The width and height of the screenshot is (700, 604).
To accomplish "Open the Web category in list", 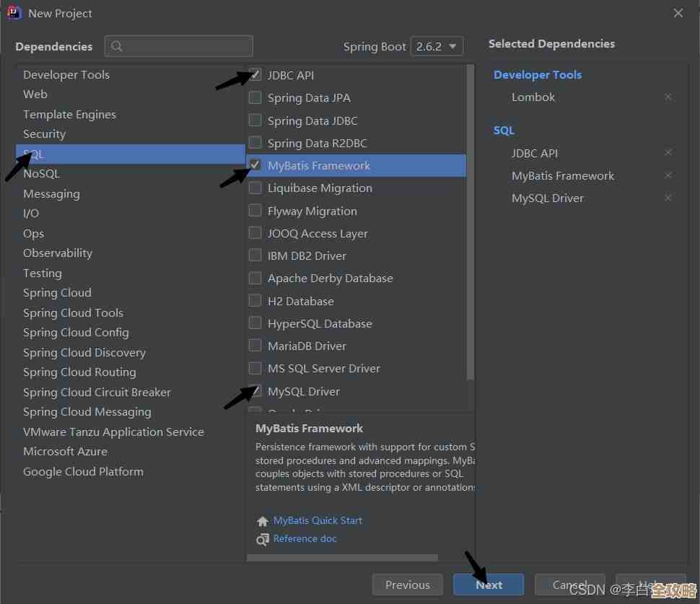I will point(35,95).
